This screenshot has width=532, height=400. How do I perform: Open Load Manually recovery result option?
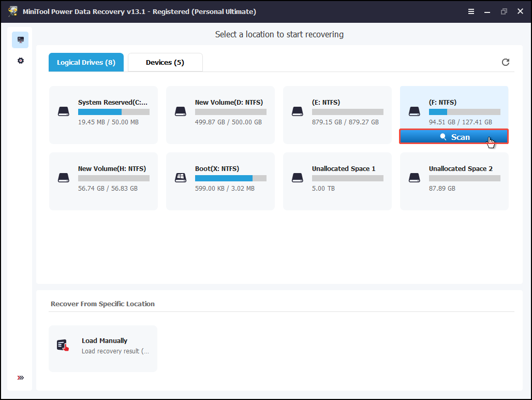[103, 349]
